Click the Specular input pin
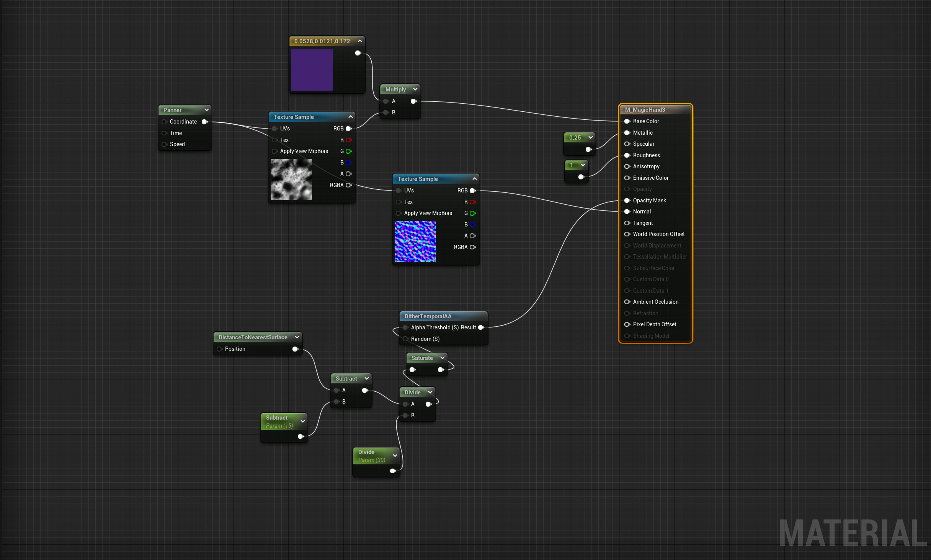The image size is (931, 560). [x=627, y=144]
